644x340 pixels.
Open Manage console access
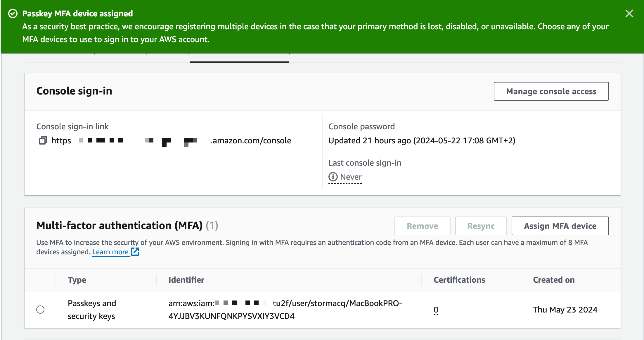click(551, 91)
